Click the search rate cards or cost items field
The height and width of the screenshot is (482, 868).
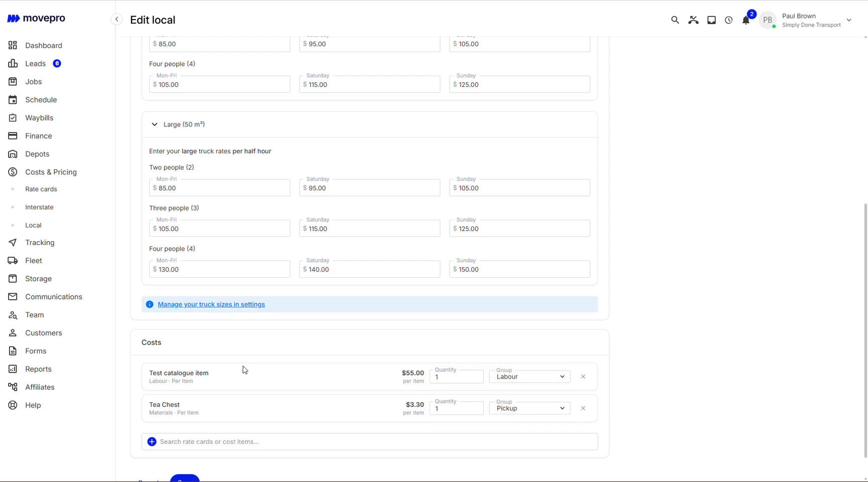(370, 442)
